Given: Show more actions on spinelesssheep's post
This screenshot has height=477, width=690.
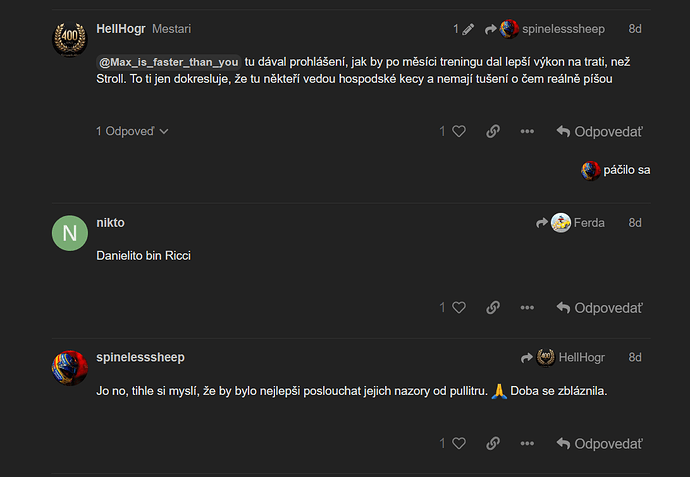Looking at the screenshot, I should [527, 443].
